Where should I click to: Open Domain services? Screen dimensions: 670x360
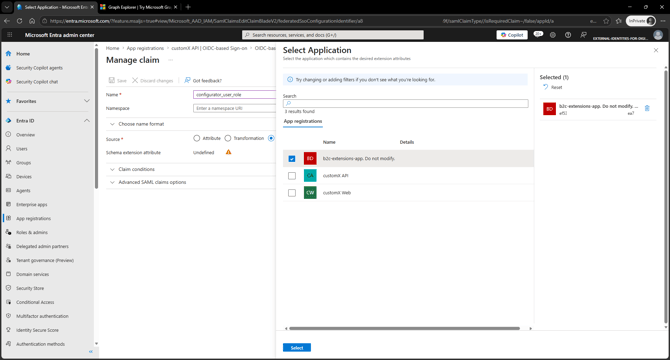(x=32, y=275)
